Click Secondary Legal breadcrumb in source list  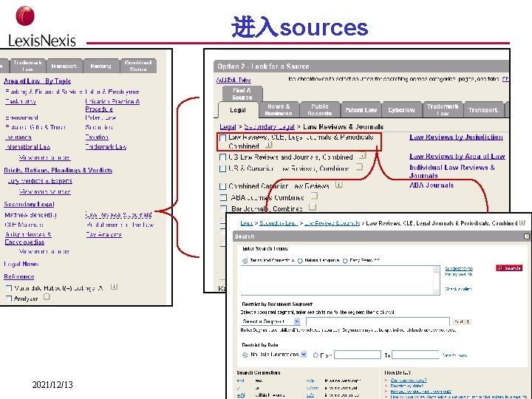[269, 127]
